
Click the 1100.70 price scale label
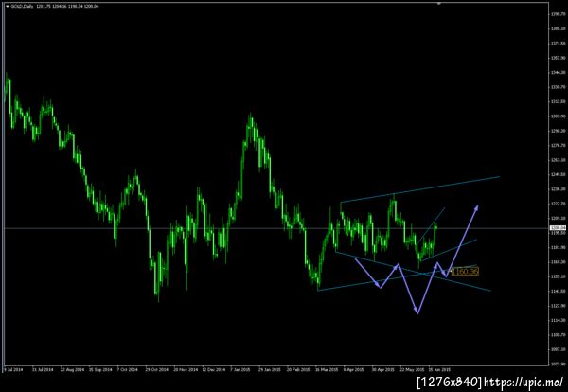pos(559,335)
